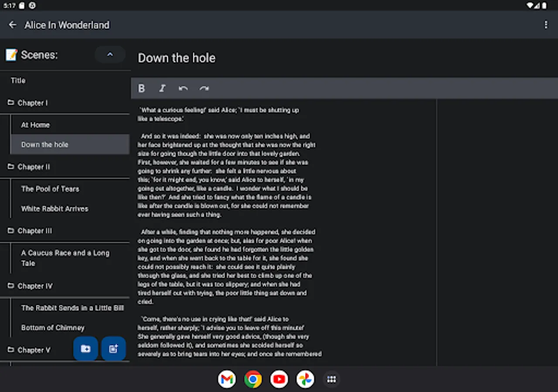Click the Chapter II folder icon
The image size is (558, 392).
[11, 167]
